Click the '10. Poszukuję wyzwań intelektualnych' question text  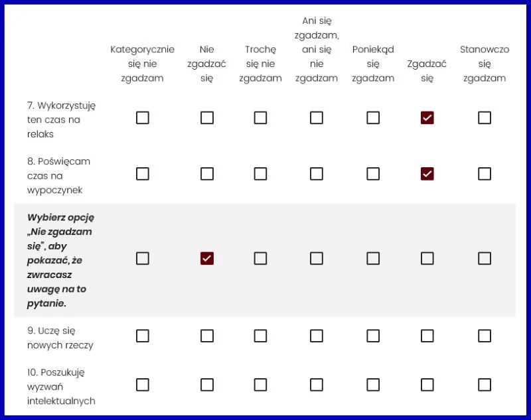(61, 386)
